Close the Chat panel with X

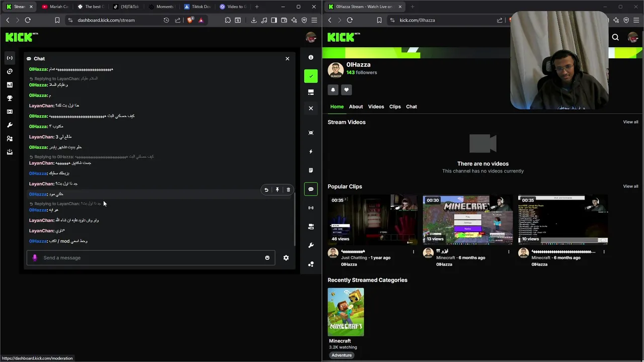tap(287, 59)
